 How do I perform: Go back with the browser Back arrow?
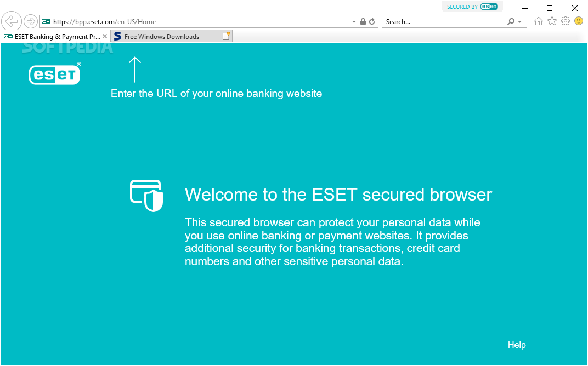(x=12, y=21)
